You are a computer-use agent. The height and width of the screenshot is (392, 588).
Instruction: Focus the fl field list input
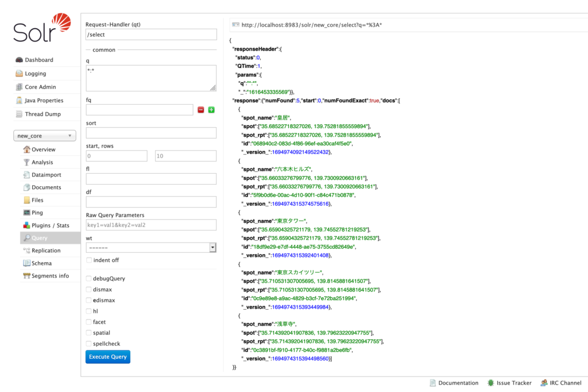(x=151, y=179)
